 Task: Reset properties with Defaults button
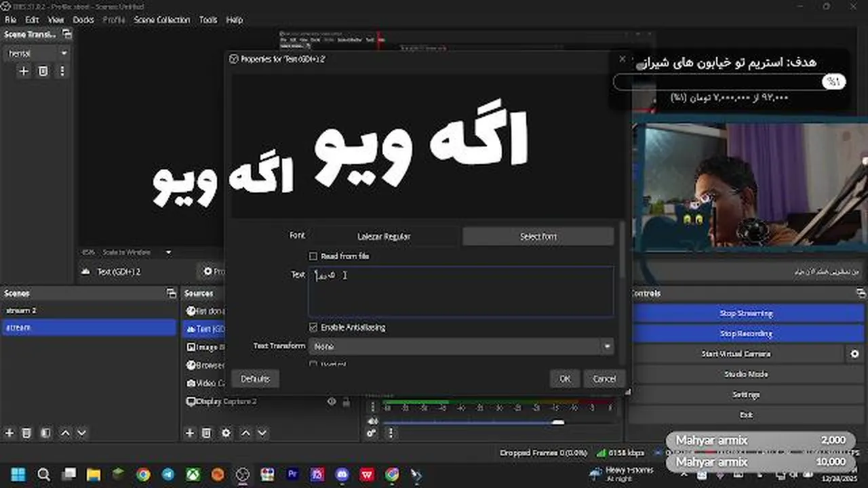255,379
